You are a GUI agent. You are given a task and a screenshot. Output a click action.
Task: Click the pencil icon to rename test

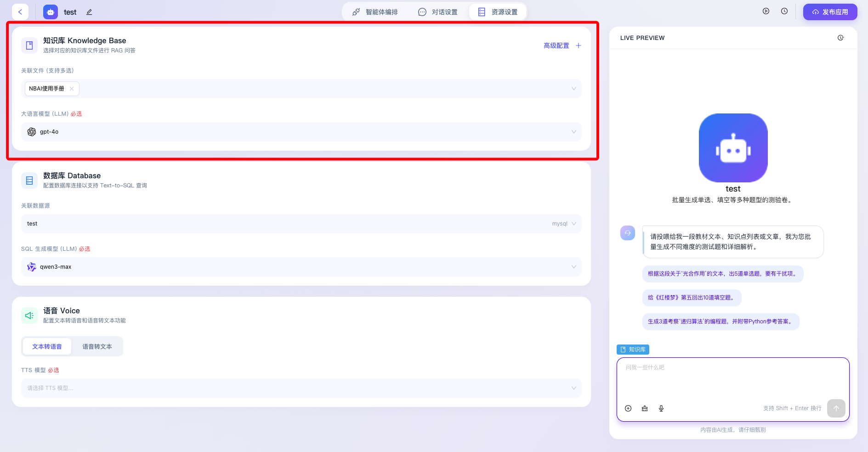pos(89,12)
